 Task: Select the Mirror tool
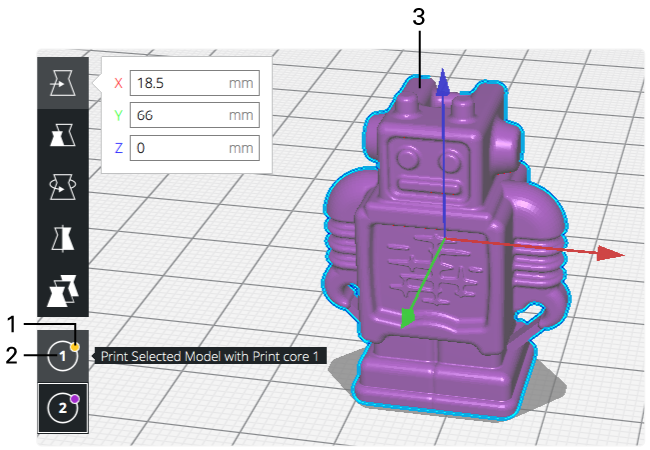point(63,239)
